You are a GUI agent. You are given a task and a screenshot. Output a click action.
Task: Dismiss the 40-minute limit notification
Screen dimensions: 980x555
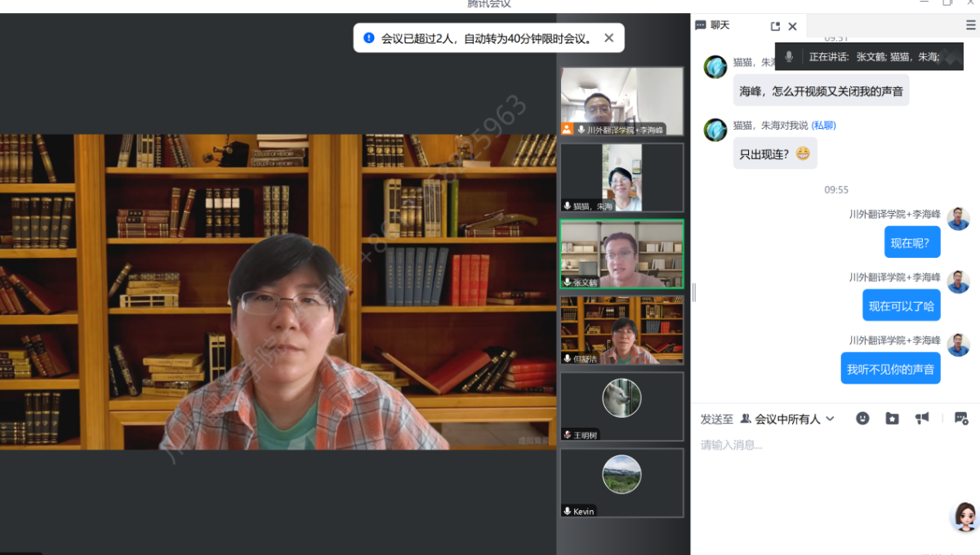[x=608, y=38]
